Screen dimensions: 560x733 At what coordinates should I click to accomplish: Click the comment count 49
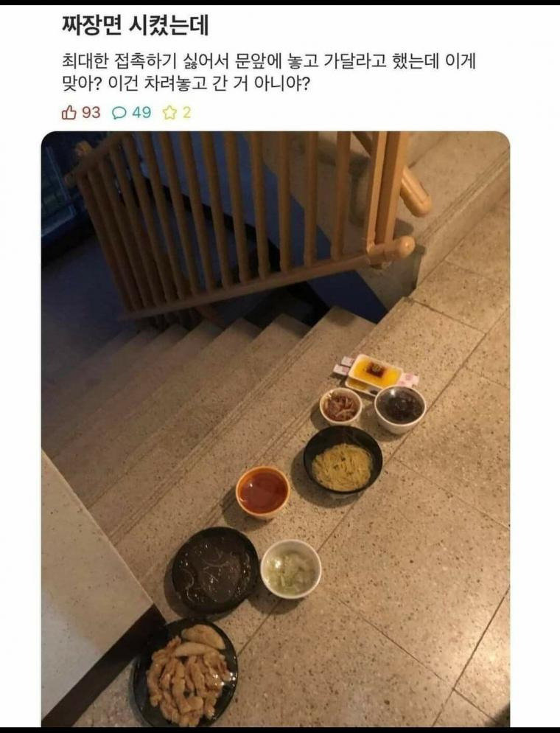click(141, 113)
